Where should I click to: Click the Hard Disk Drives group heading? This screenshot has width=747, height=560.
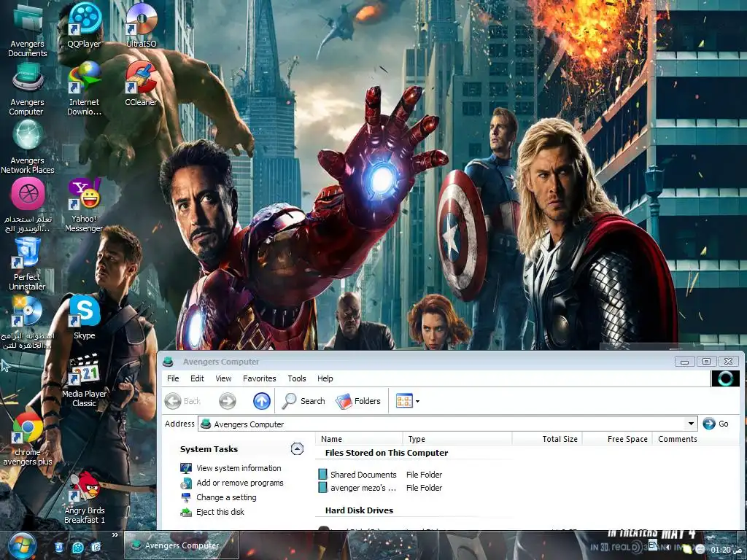tap(359, 510)
